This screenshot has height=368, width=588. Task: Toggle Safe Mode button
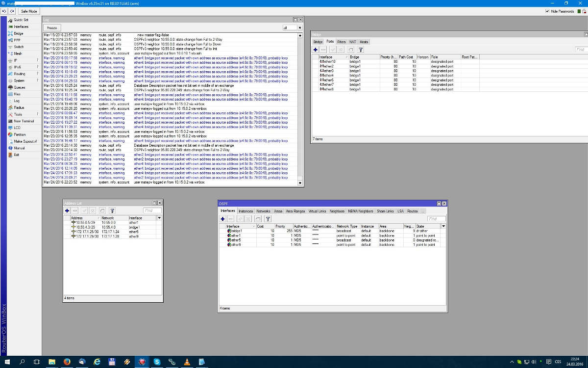point(29,11)
